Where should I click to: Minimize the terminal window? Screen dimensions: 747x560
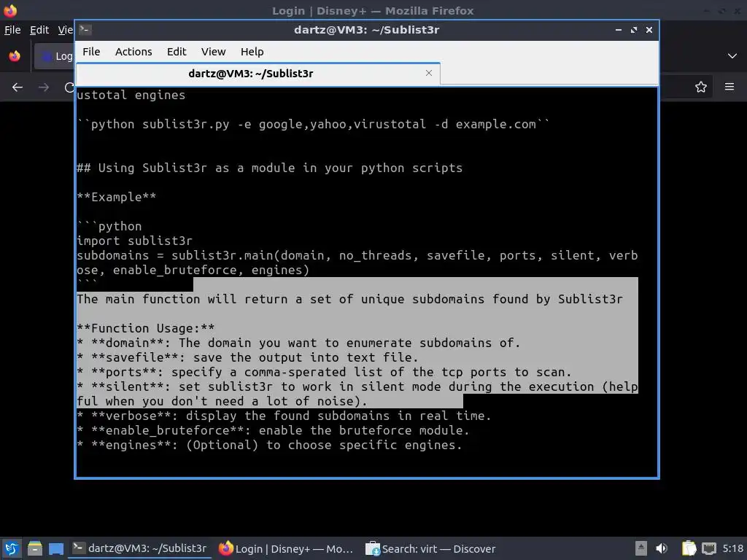click(619, 29)
